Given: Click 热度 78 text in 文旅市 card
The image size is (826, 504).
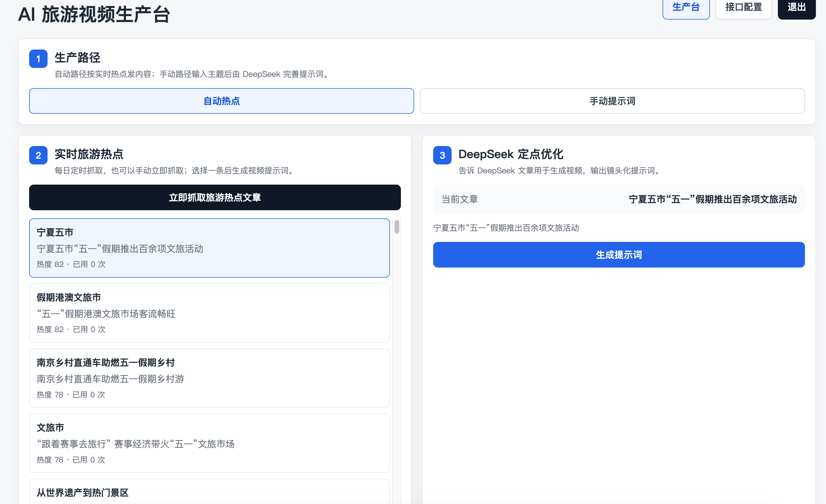Looking at the screenshot, I should [x=50, y=460].
